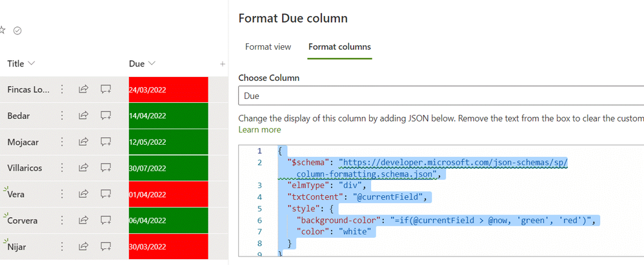
Task: Follow the Learn more link
Action: pyautogui.click(x=259, y=129)
